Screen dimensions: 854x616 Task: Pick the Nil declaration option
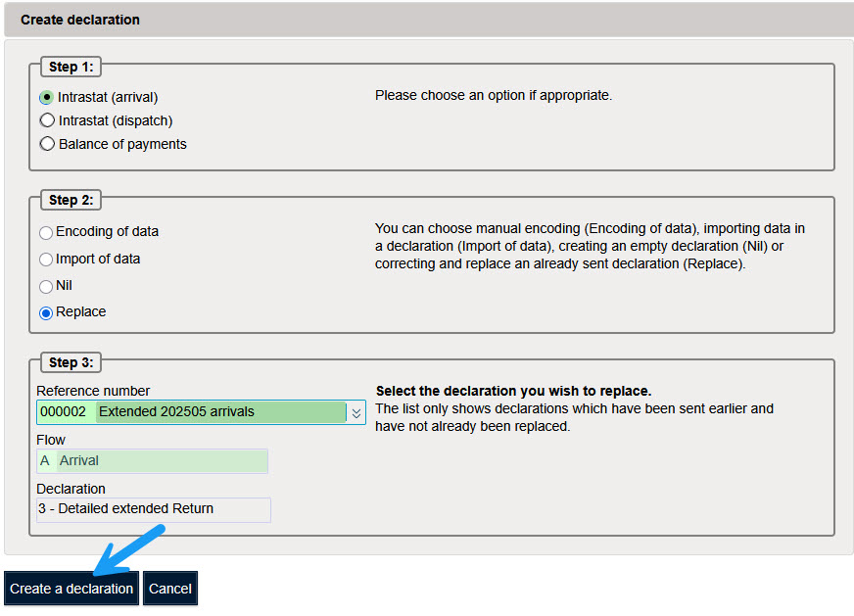[46, 287]
